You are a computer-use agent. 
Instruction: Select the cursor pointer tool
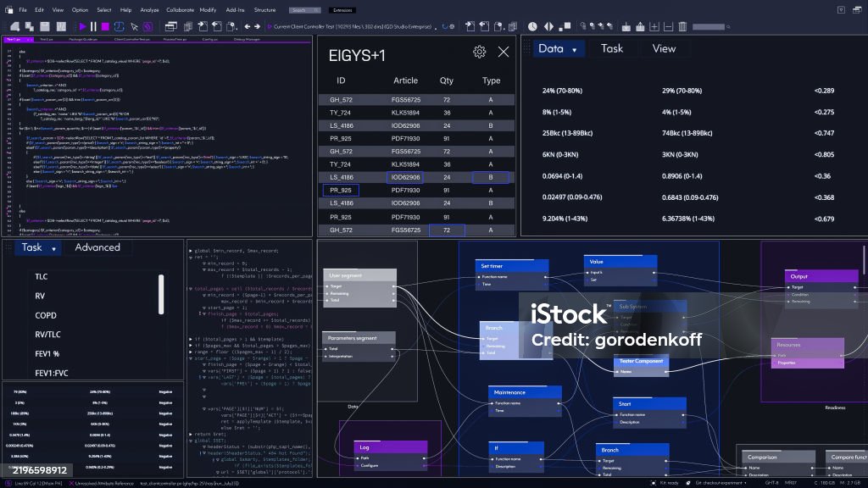(134, 26)
